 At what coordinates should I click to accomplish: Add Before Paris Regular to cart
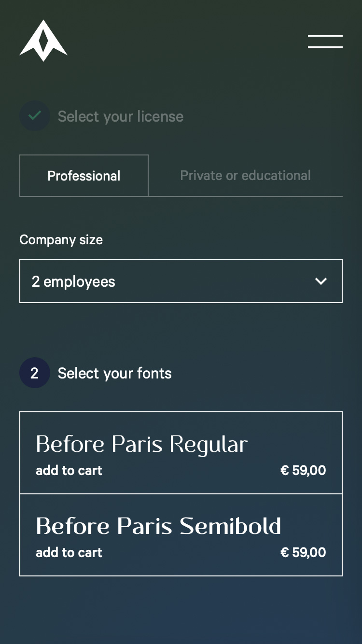coord(69,471)
